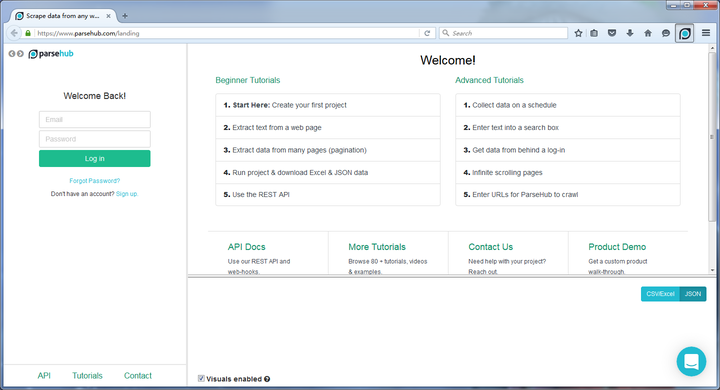Switch output to JSON format

click(693, 294)
